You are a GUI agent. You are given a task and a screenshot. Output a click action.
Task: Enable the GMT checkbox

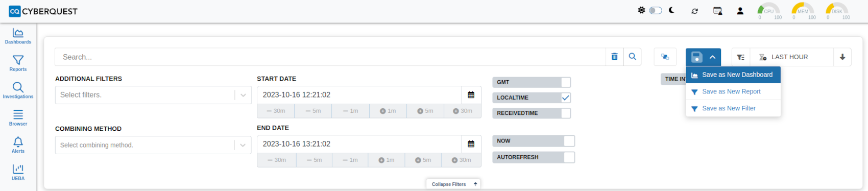click(x=566, y=82)
